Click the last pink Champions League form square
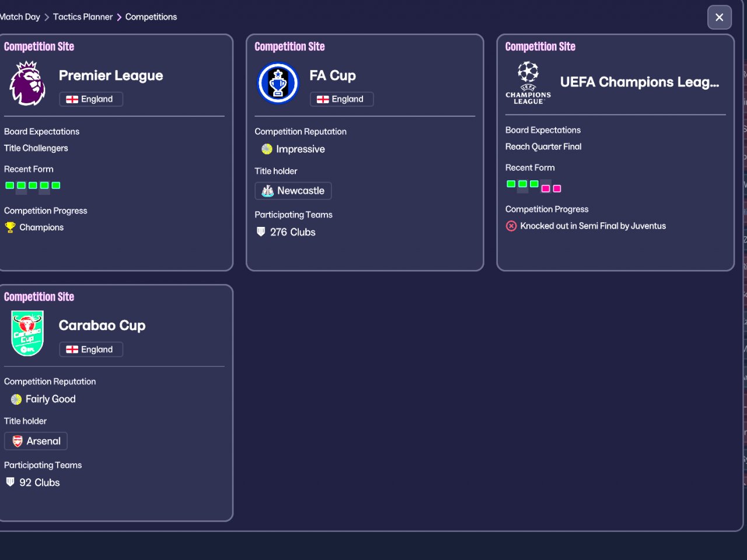The height and width of the screenshot is (560, 747). click(557, 188)
